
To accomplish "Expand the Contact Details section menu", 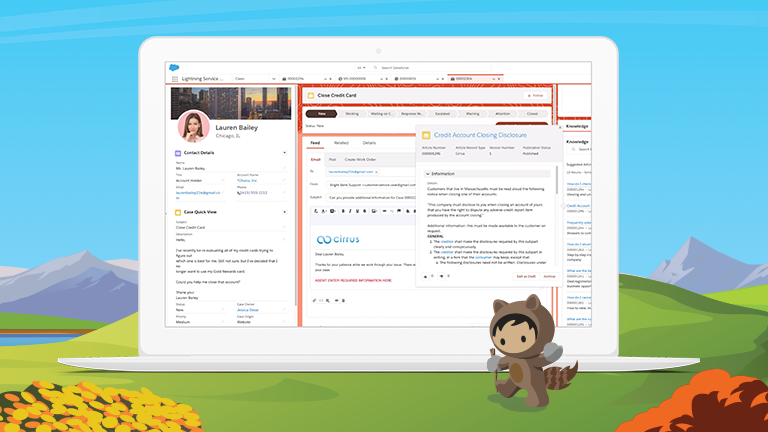I will coord(284,153).
